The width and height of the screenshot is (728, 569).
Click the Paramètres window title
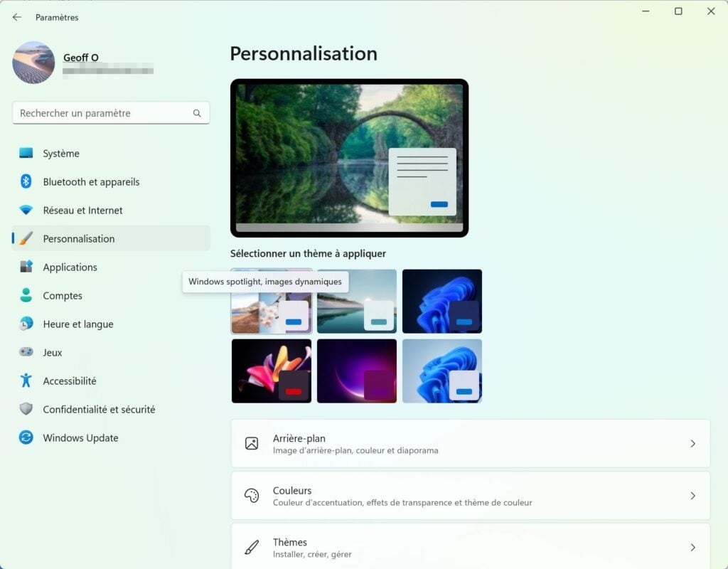click(x=57, y=17)
